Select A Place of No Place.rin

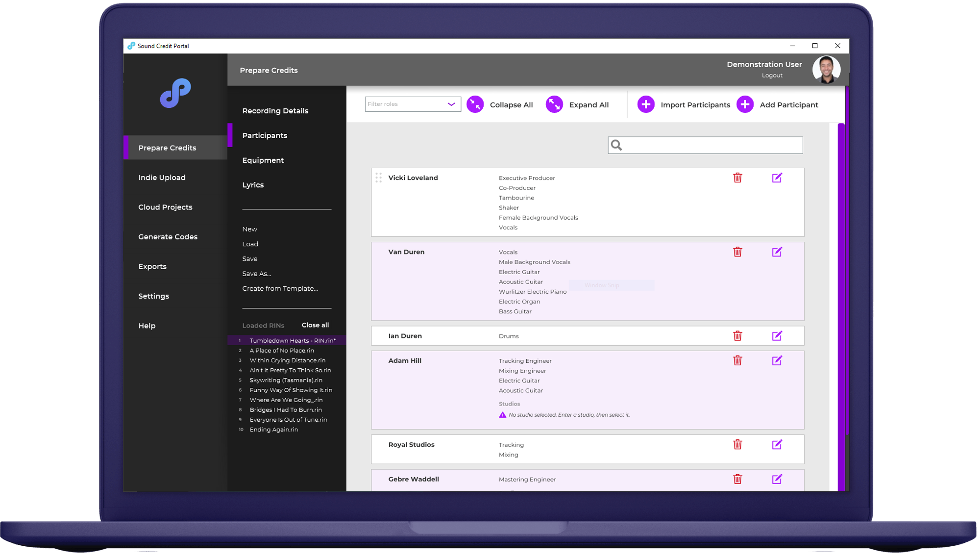click(x=283, y=351)
